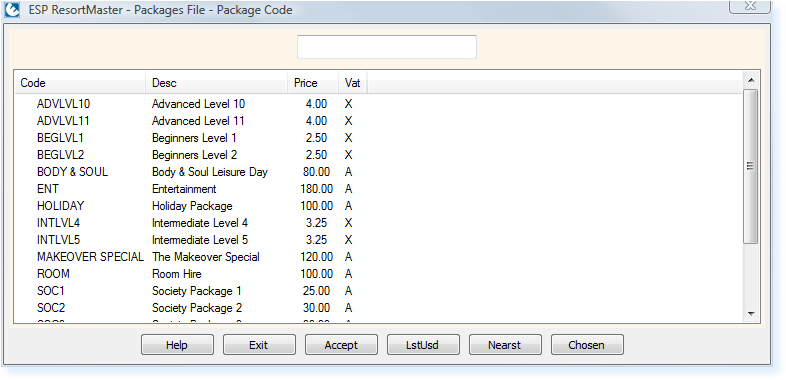Select the ROOM package code
The width and height of the screenshot is (786, 380).
(53, 274)
